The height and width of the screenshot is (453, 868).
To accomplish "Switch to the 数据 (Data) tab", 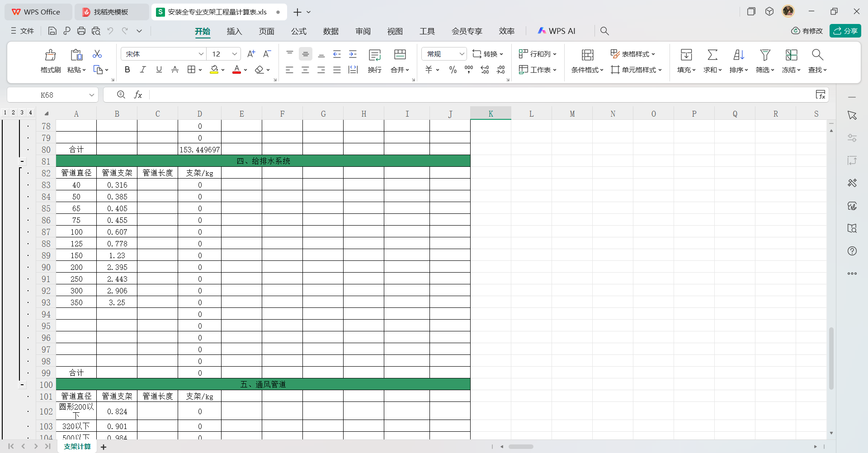I will point(330,31).
